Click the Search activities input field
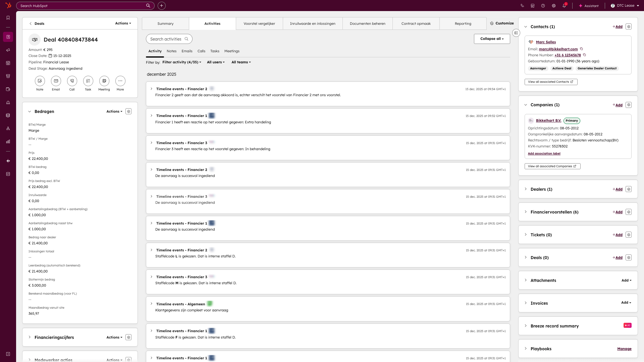This screenshot has height=362, width=644. (x=169, y=39)
